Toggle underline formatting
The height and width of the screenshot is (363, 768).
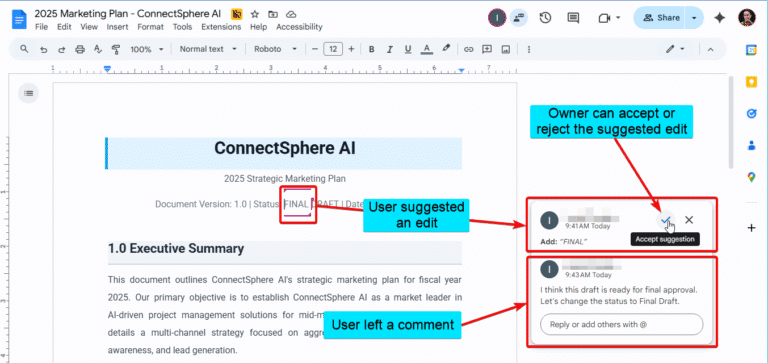tap(408, 49)
